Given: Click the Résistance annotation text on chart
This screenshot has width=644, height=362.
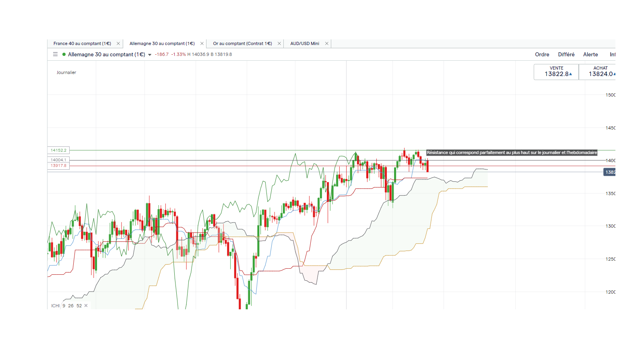Looking at the screenshot, I should click(x=512, y=152).
